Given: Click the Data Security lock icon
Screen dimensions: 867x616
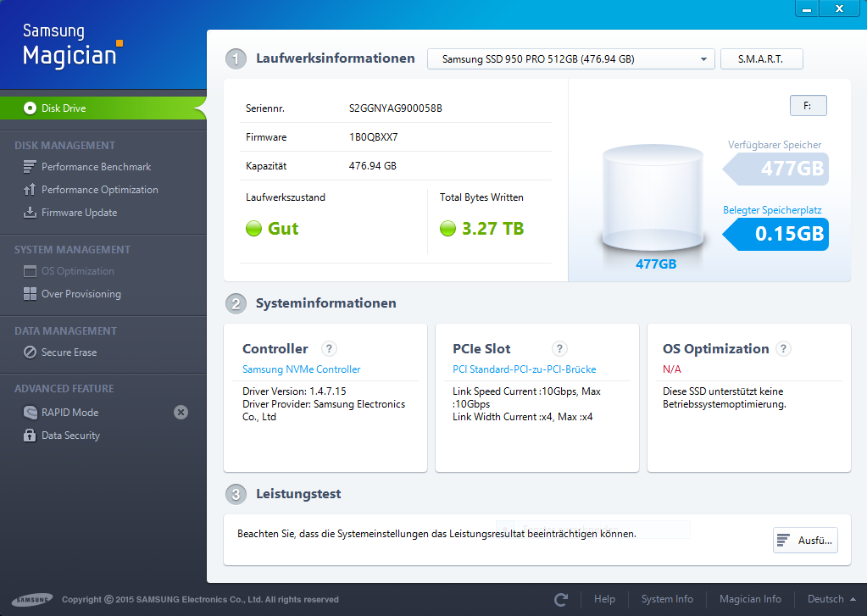Looking at the screenshot, I should coord(30,436).
